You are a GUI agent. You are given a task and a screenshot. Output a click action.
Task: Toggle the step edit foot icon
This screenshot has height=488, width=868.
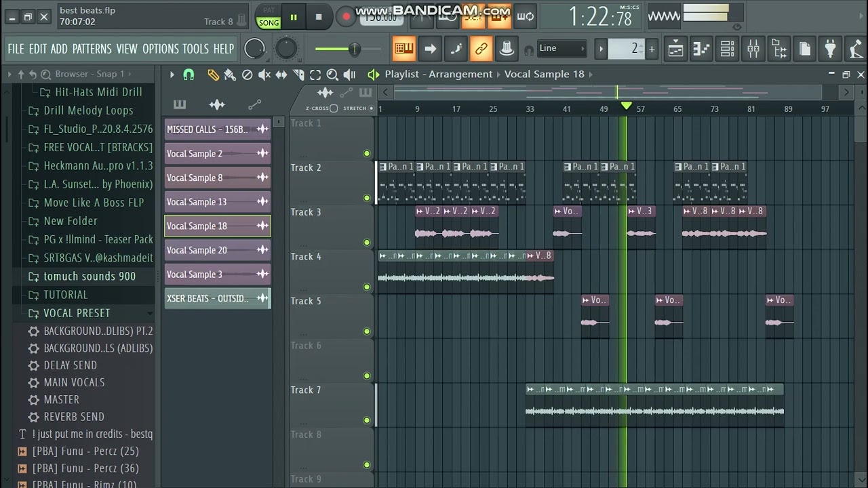[455, 48]
